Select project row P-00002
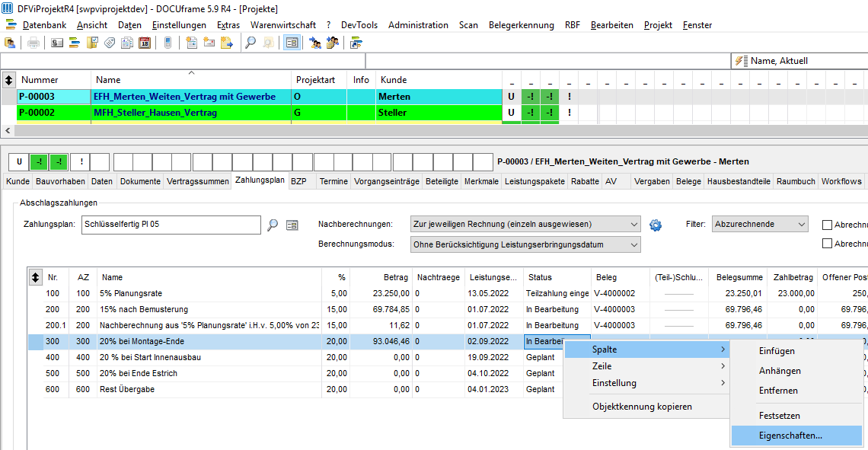Image resolution: width=868 pixels, height=450 pixels. click(260, 113)
